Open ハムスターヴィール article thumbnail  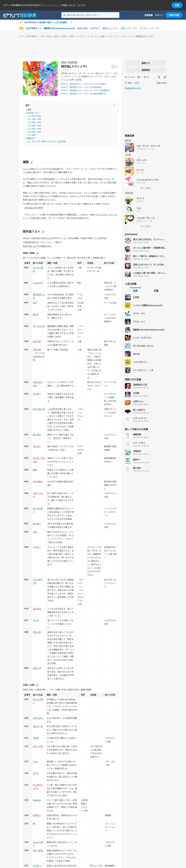130,219
